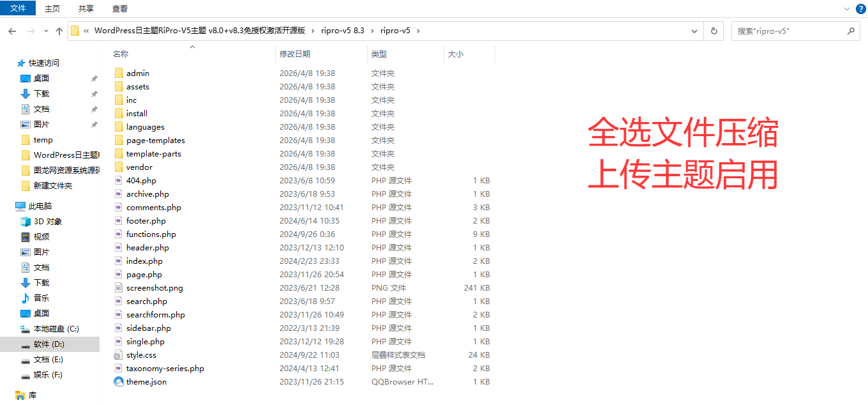
Task: Open the recent locations dropdown arrow
Action: [46, 31]
